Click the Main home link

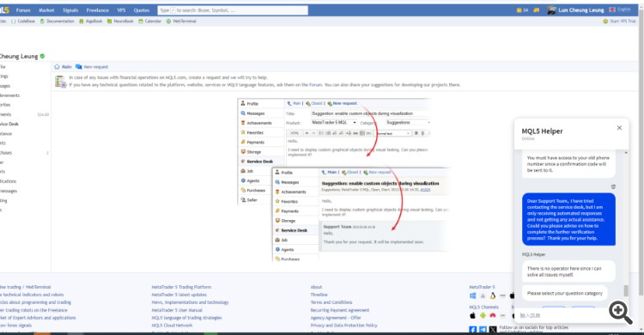point(63,67)
